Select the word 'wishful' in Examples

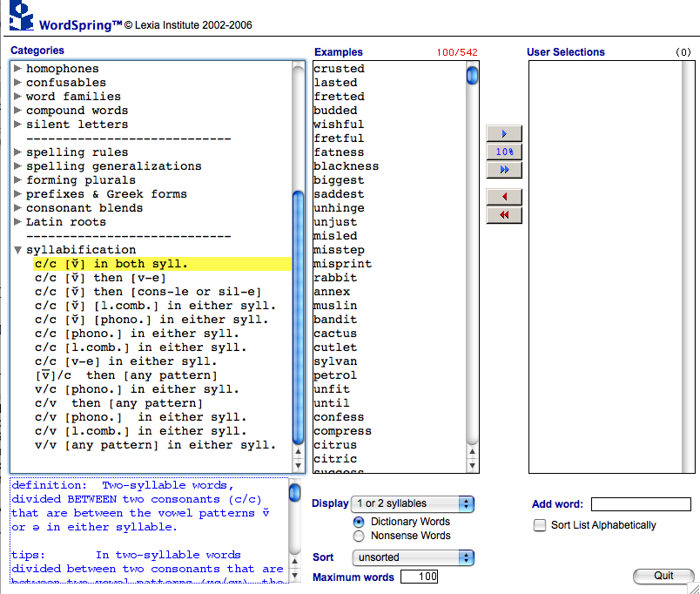339,125
